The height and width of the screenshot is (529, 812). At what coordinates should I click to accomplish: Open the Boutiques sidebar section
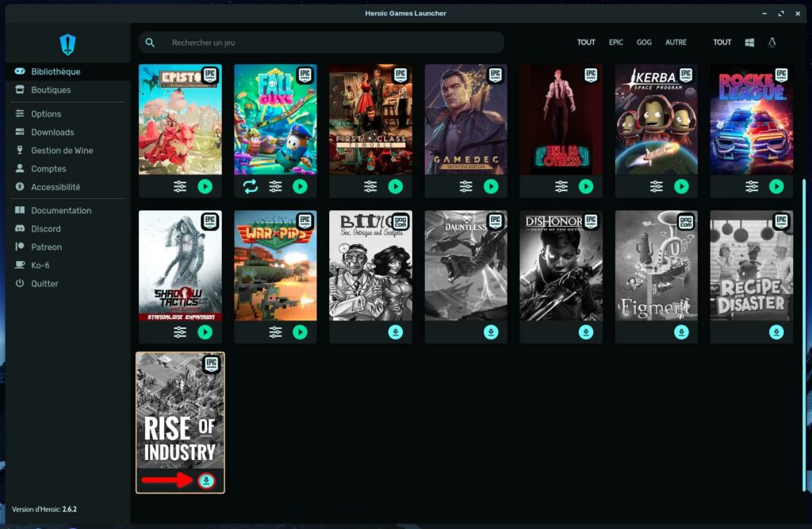pyautogui.click(x=51, y=90)
